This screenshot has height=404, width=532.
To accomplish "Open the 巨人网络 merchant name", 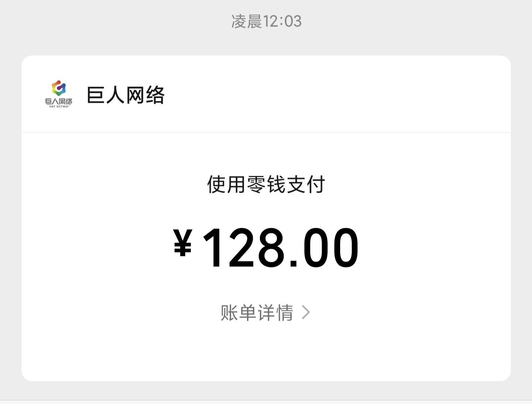I will coord(125,95).
